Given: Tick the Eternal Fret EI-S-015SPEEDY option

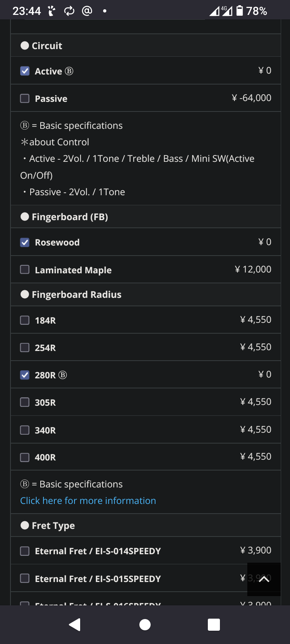Looking at the screenshot, I should (x=25, y=579).
